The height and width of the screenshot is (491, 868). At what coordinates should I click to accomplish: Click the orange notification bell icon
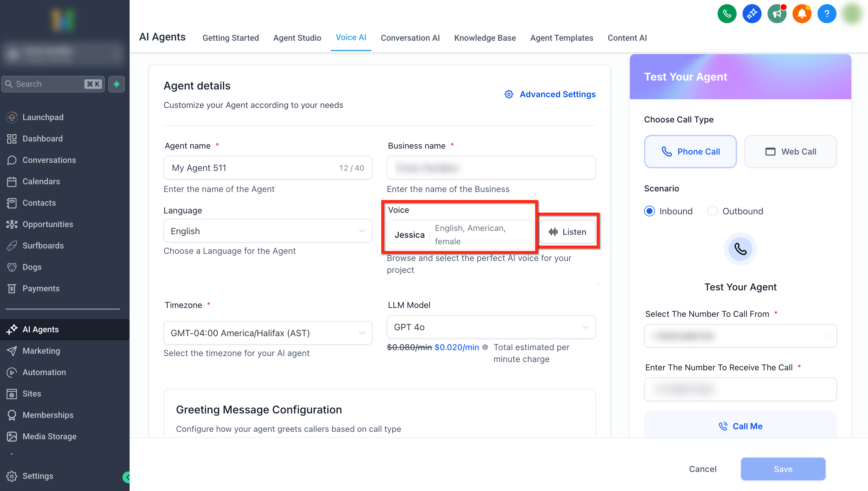[x=802, y=14]
